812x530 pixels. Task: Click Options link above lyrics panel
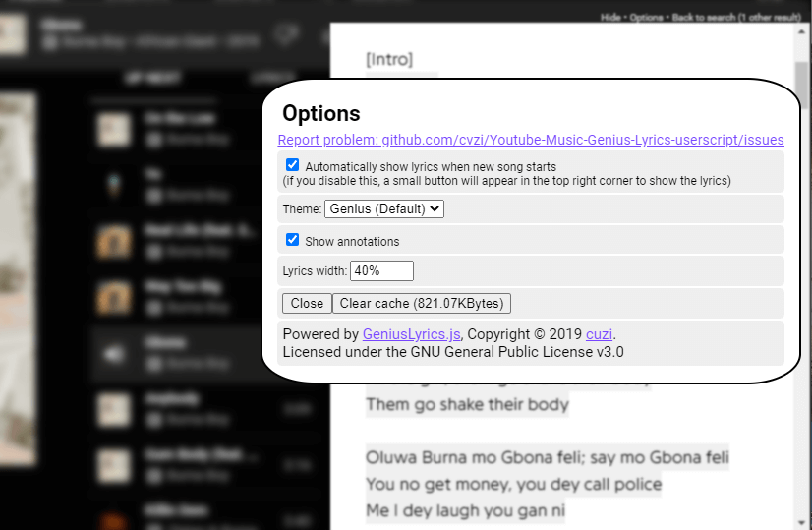click(x=646, y=17)
